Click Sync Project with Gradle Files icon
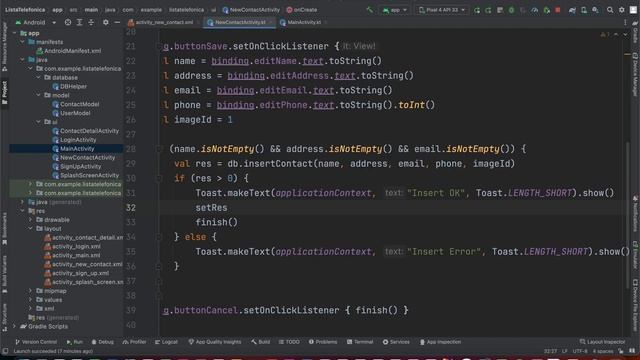The image size is (640, 360). tap(572, 10)
